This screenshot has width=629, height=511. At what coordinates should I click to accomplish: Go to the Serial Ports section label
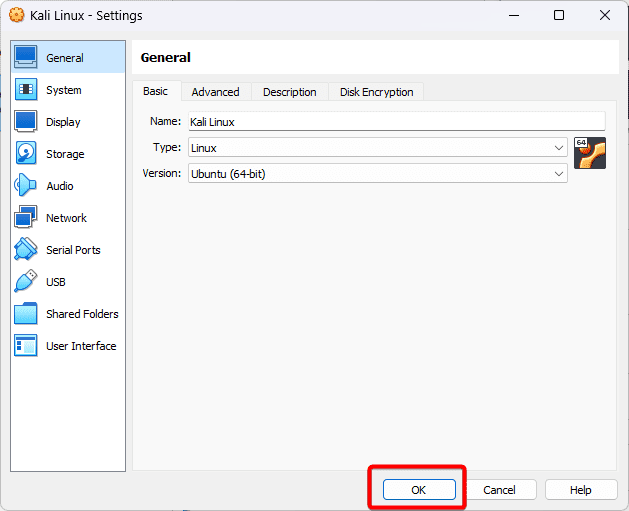pyautogui.click(x=73, y=250)
